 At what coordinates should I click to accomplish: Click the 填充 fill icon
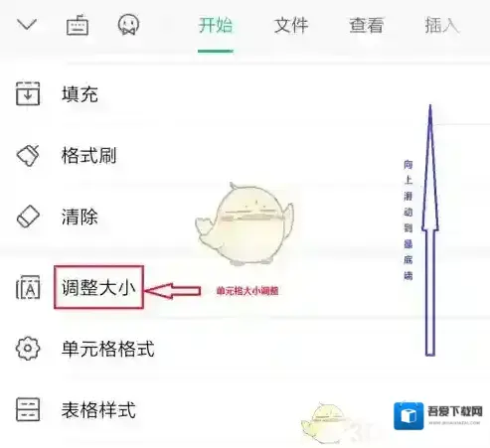pos(28,94)
